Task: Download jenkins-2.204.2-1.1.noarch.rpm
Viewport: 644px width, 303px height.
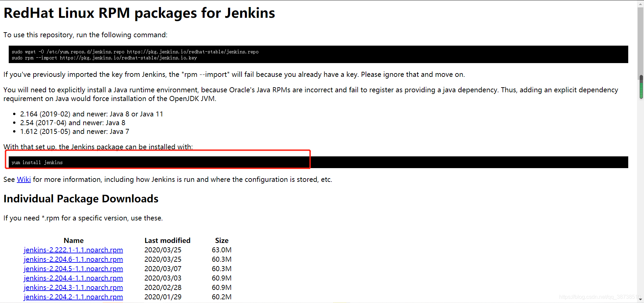Action: 73,297
